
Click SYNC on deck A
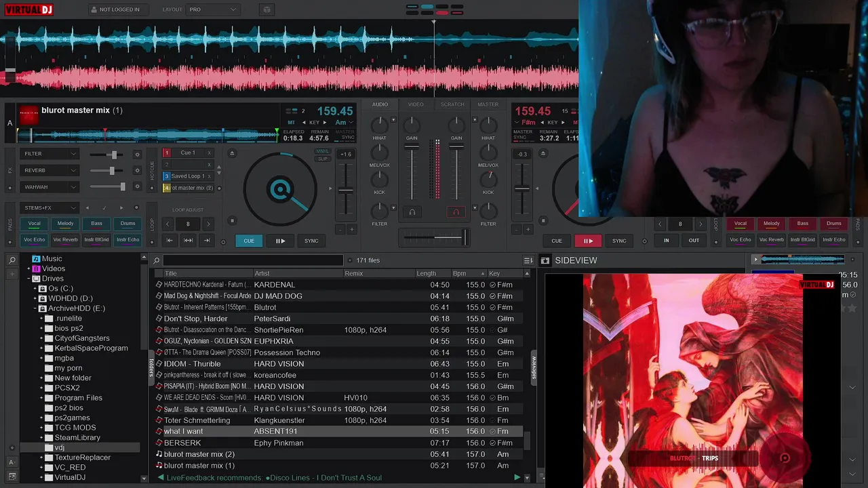311,241
